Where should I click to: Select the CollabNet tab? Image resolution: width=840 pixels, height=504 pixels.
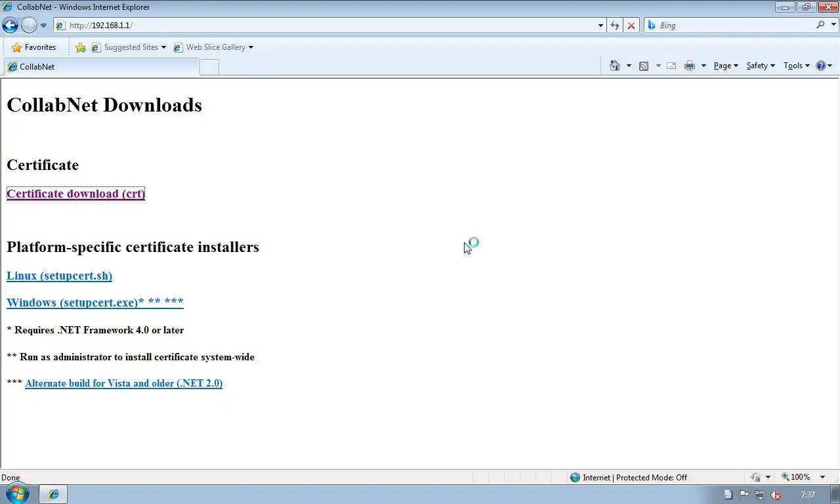click(101, 67)
